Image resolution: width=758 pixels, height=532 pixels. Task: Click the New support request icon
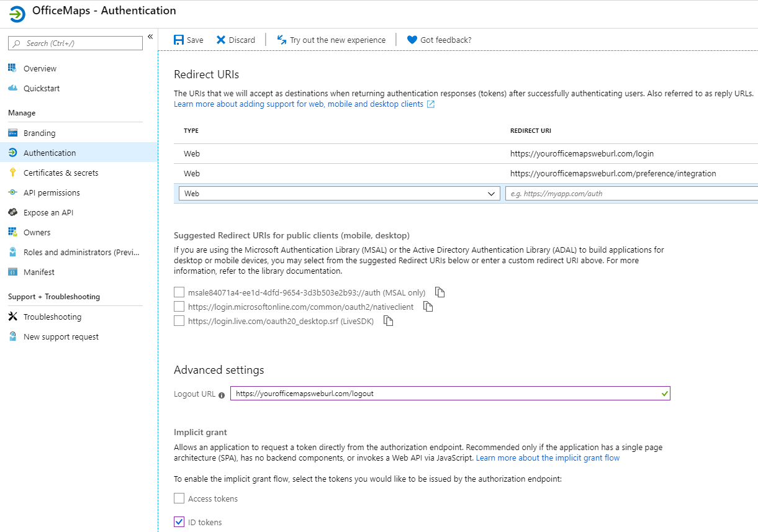12,336
